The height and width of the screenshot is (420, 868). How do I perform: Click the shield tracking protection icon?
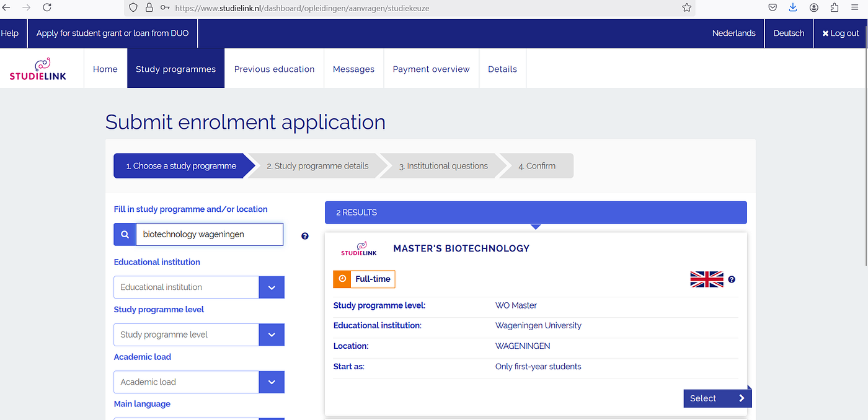[x=133, y=7]
